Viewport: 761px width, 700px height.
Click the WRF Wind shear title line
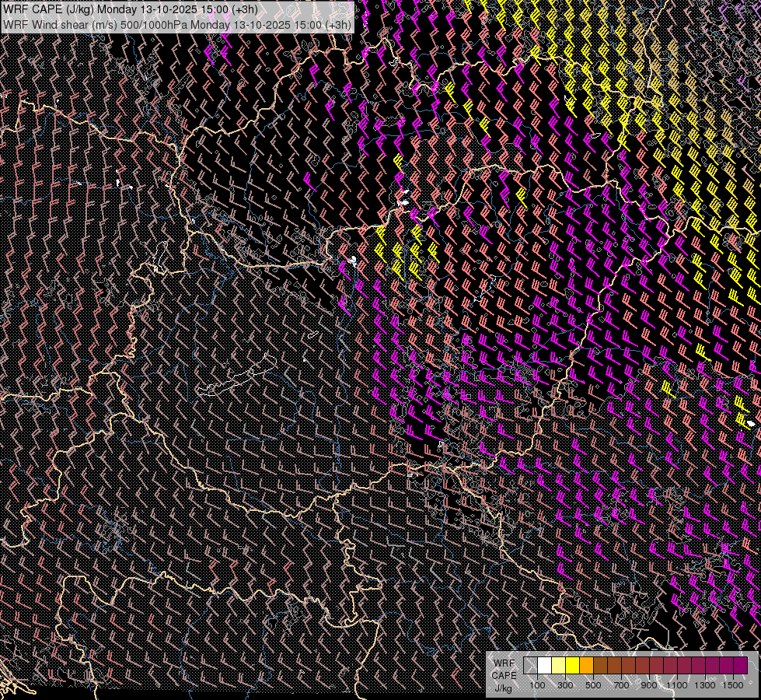pos(176,24)
